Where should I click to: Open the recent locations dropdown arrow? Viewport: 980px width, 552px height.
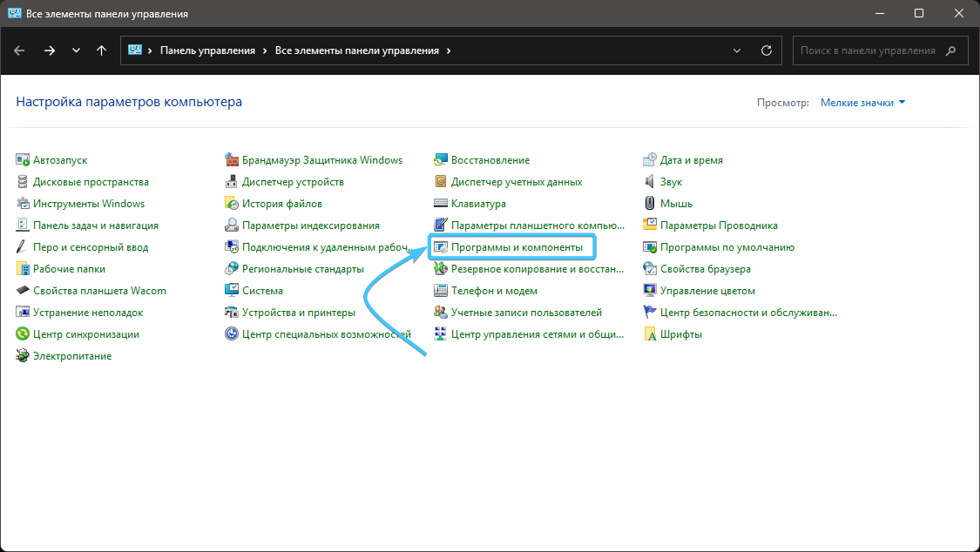point(77,50)
